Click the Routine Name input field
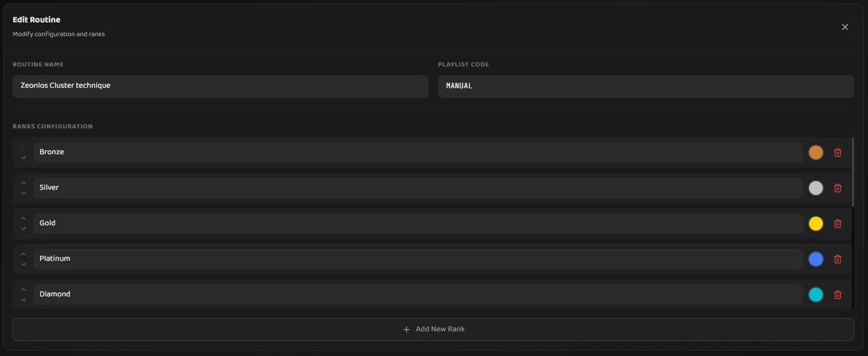Image resolution: width=868 pixels, height=356 pixels. click(x=220, y=86)
